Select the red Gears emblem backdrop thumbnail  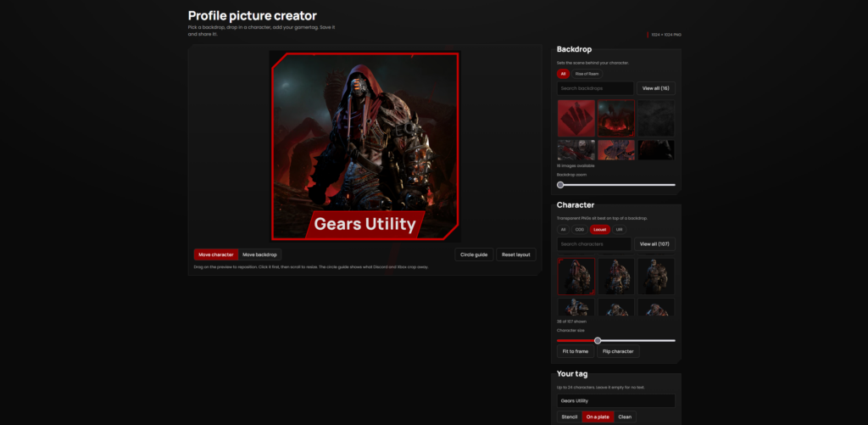click(576, 118)
